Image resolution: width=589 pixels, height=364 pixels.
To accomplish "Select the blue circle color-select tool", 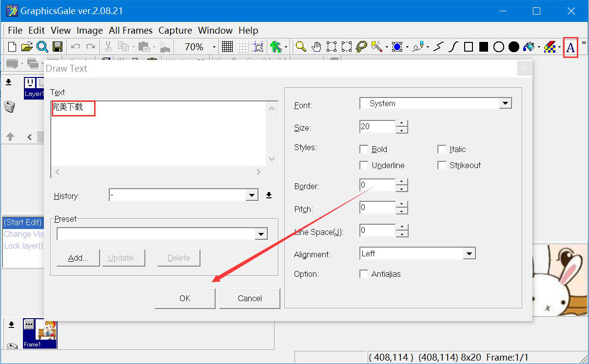I will tap(397, 47).
